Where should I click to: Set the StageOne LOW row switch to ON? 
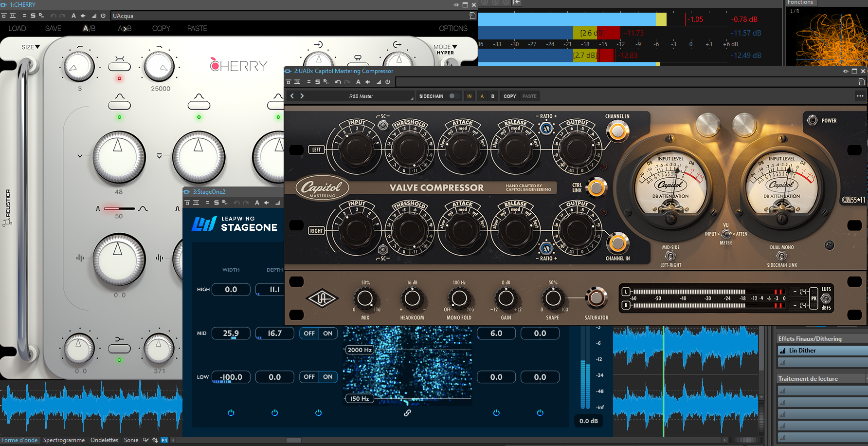[328, 377]
